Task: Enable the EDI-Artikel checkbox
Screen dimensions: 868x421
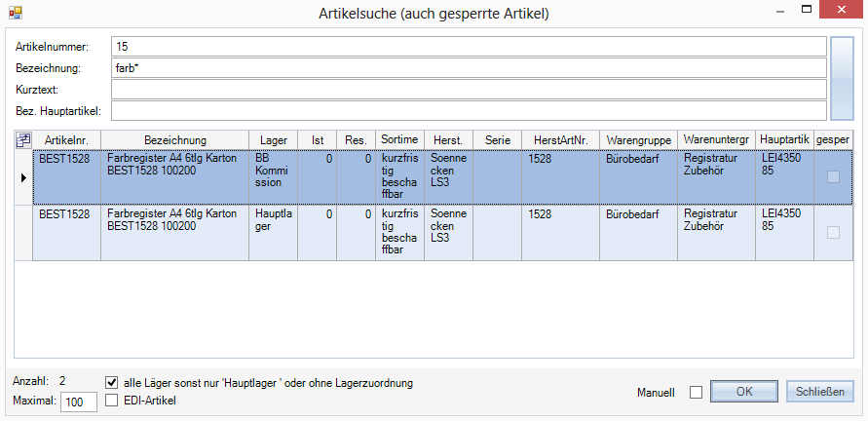Action: 112,400
